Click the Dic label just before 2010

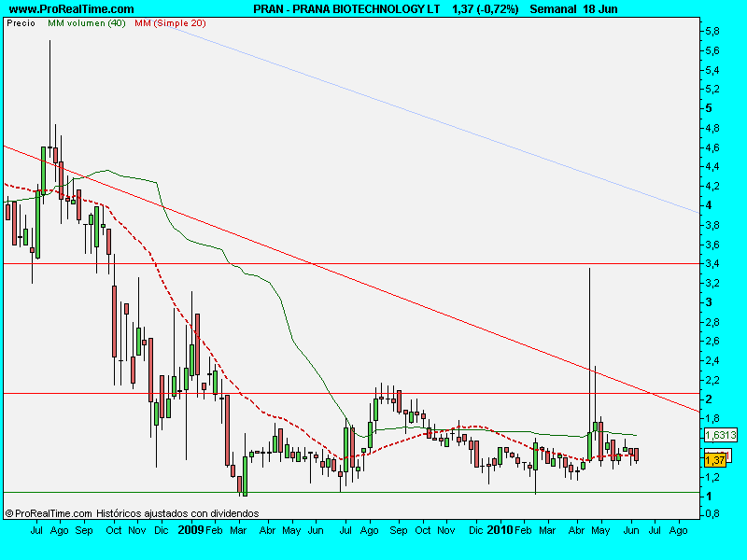coord(475,530)
